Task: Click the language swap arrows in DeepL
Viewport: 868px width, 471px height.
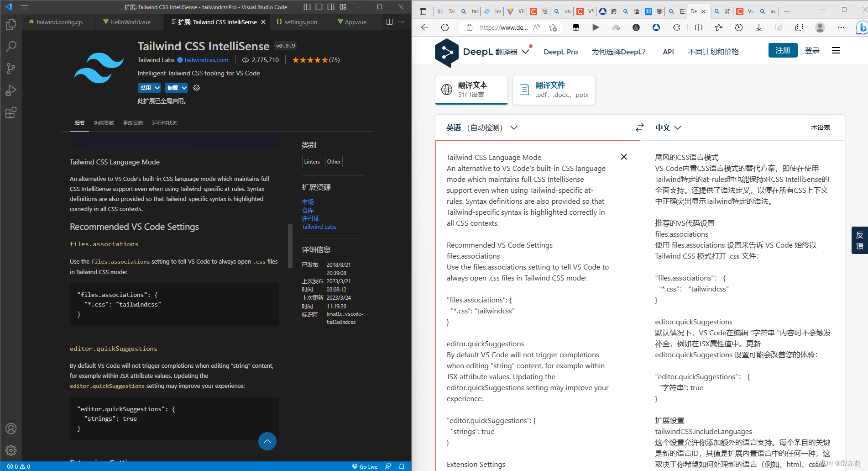Action: pos(640,127)
